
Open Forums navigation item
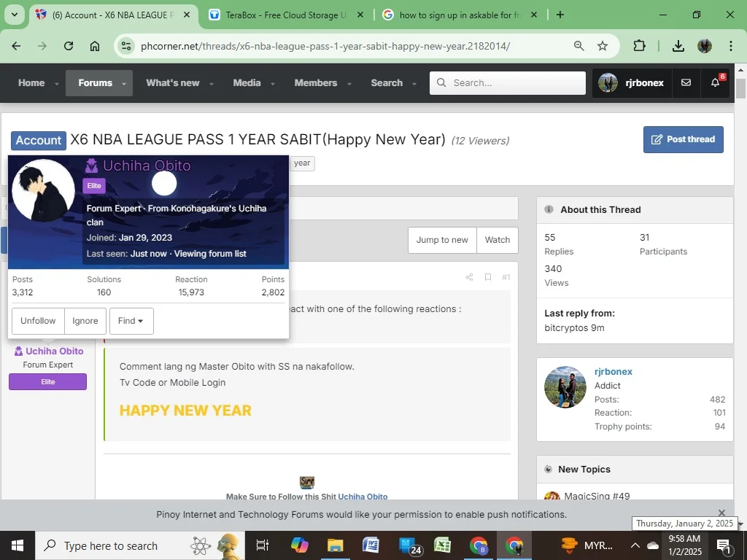(96, 83)
